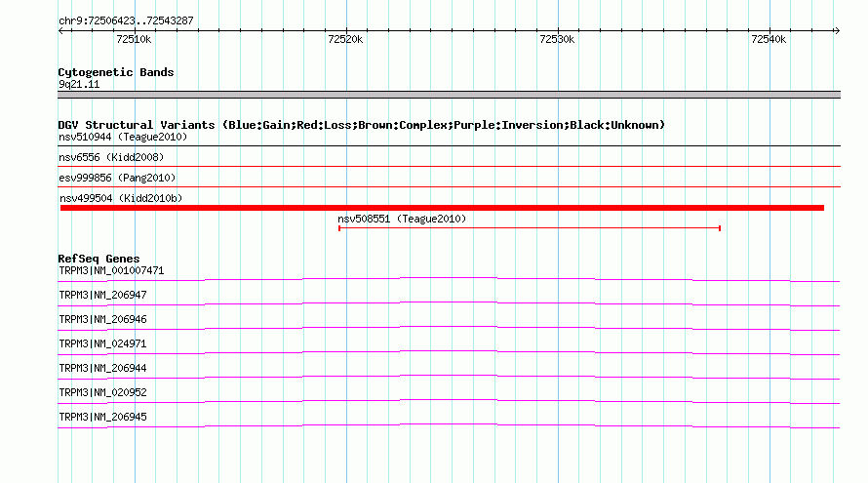Click the gray 9q21.11 cytogenetic band bar

coord(449,95)
